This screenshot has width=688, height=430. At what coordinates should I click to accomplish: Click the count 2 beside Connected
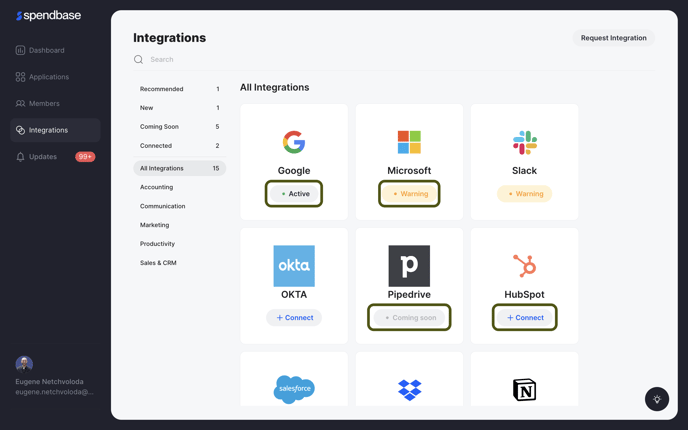[x=217, y=145]
